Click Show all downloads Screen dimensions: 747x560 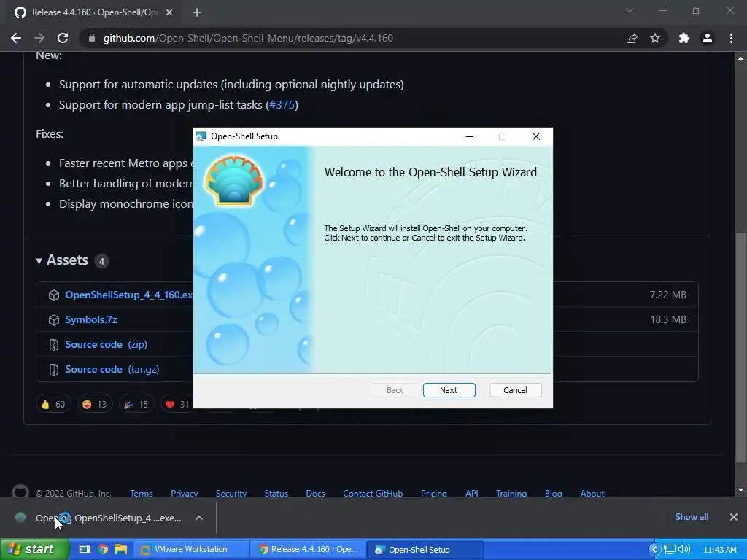click(x=692, y=517)
